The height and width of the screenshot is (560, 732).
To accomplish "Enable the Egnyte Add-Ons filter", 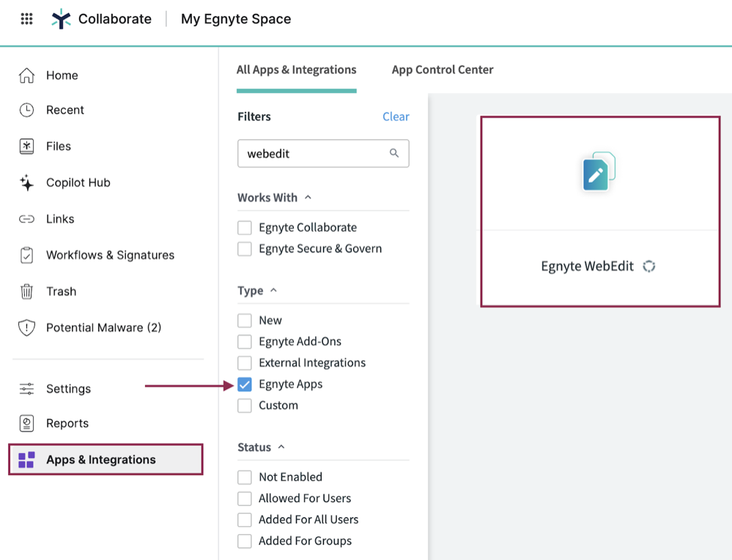I will point(245,342).
